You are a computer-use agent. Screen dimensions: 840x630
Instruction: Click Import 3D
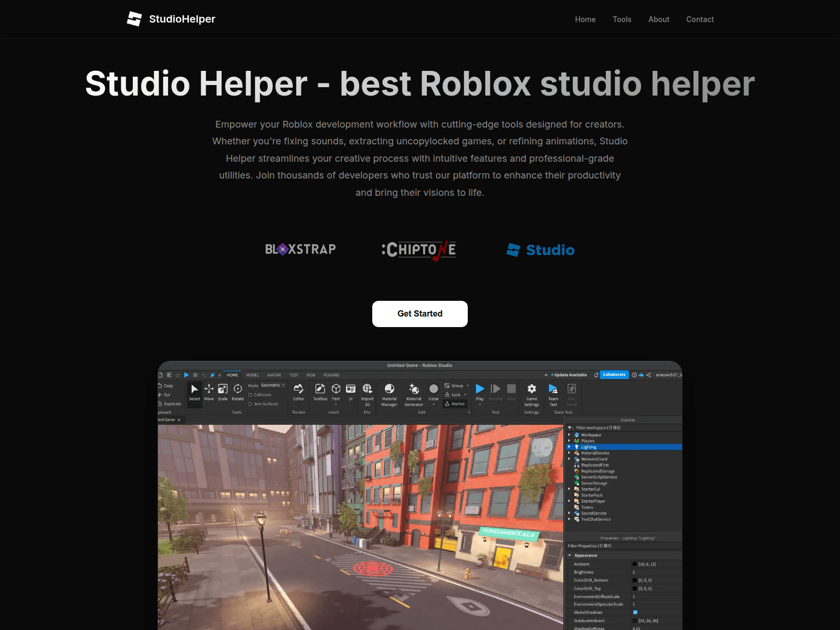coord(367,395)
